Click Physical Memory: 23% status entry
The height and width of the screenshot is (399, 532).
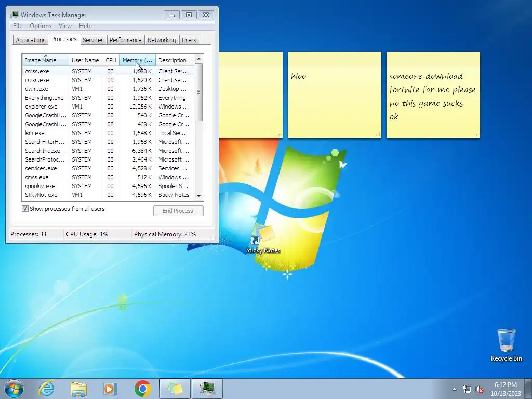[165, 234]
